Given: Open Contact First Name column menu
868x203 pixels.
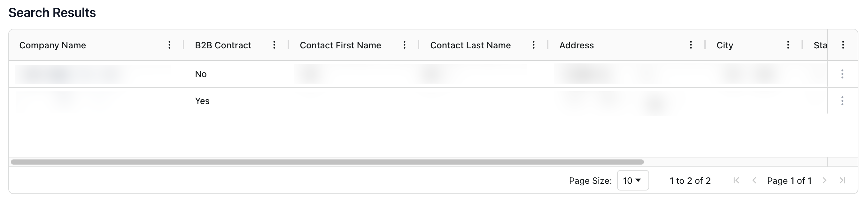Looking at the screenshot, I should tap(404, 45).
